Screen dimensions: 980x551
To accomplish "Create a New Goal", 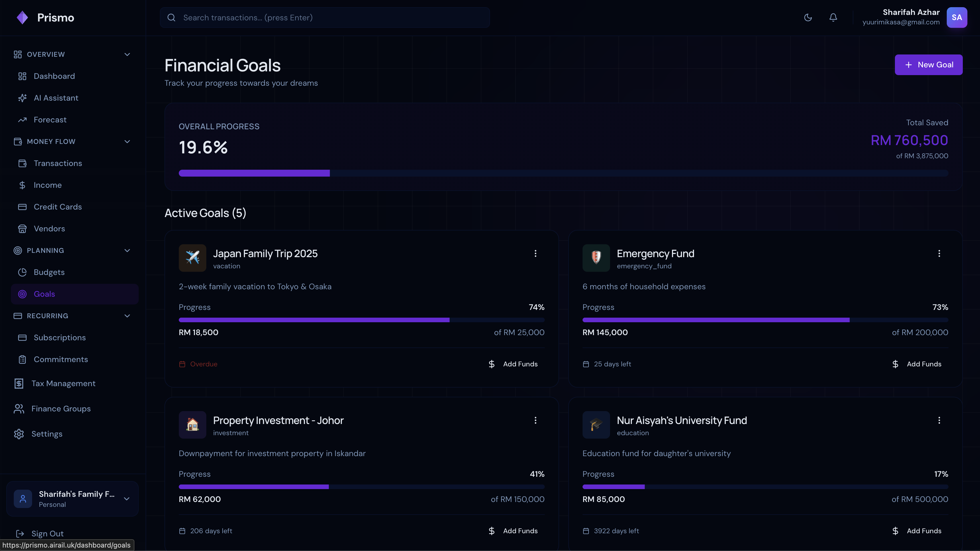I will (928, 65).
